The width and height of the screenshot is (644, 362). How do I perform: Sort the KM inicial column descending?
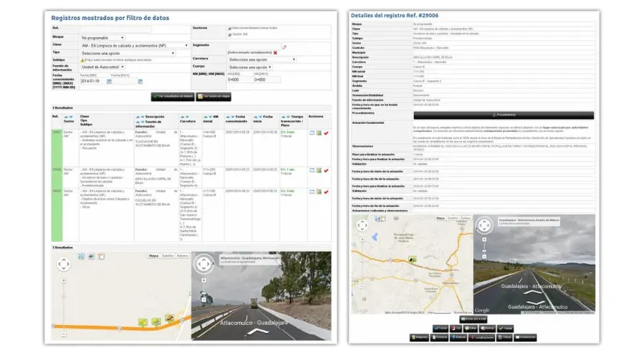(x=210, y=117)
